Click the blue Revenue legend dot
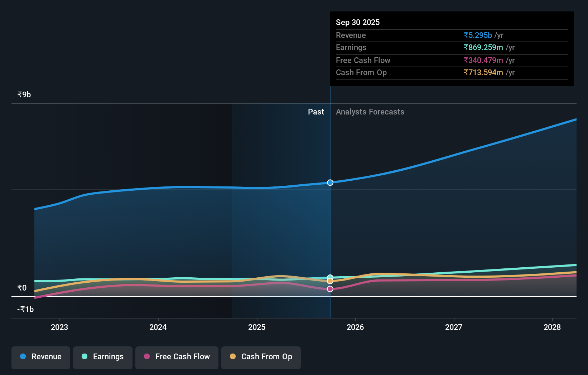The height and width of the screenshot is (375, 588). (x=24, y=357)
